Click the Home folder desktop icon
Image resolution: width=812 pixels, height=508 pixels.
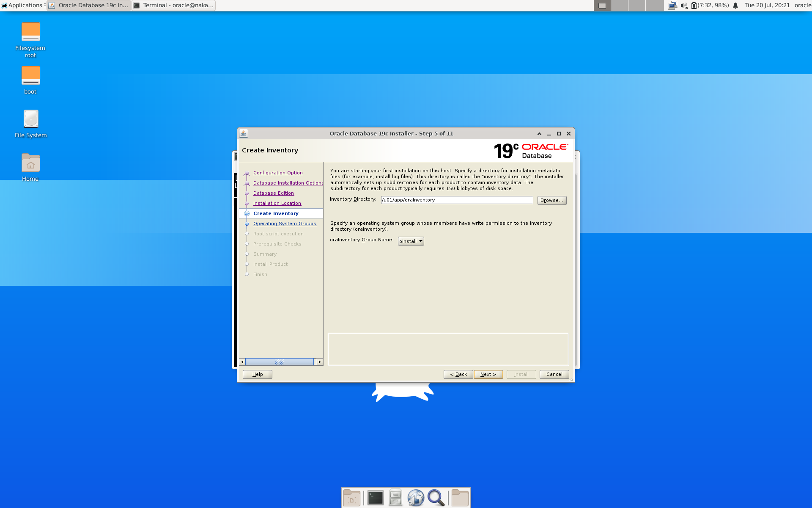click(30, 163)
